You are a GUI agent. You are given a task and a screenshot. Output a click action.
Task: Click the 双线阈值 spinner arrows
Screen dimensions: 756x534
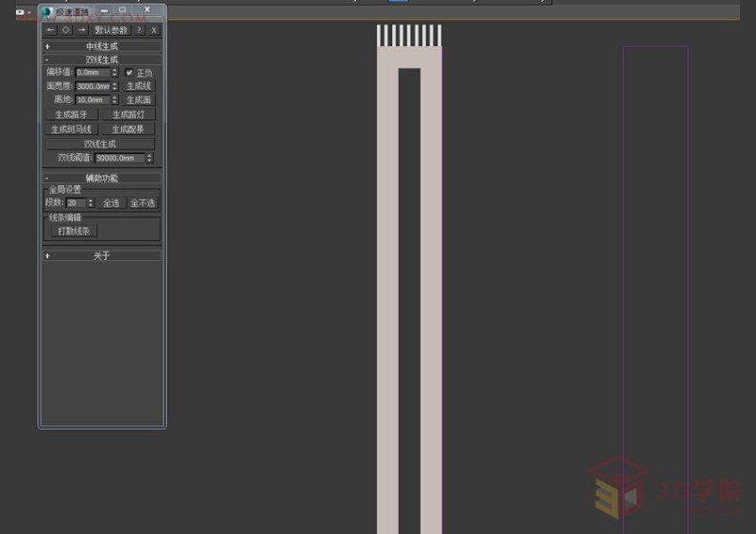149,158
